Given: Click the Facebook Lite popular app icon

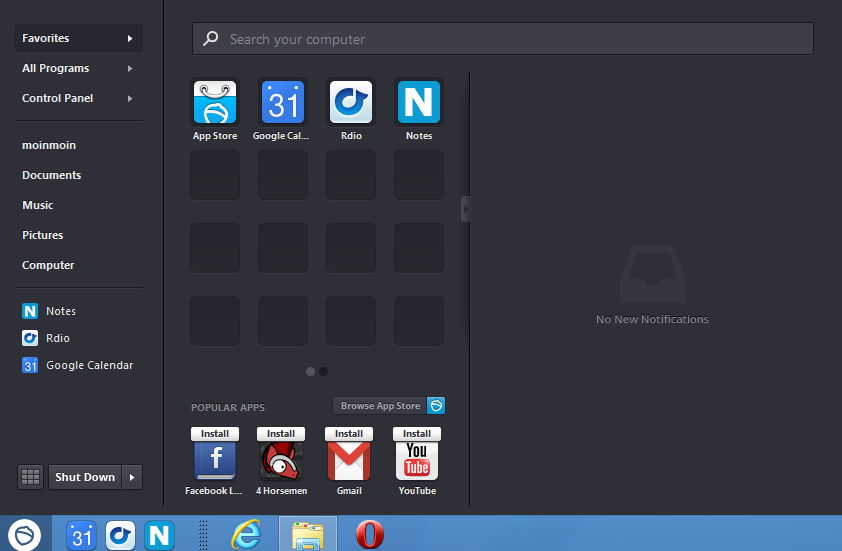Looking at the screenshot, I should [x=215, y=461].
